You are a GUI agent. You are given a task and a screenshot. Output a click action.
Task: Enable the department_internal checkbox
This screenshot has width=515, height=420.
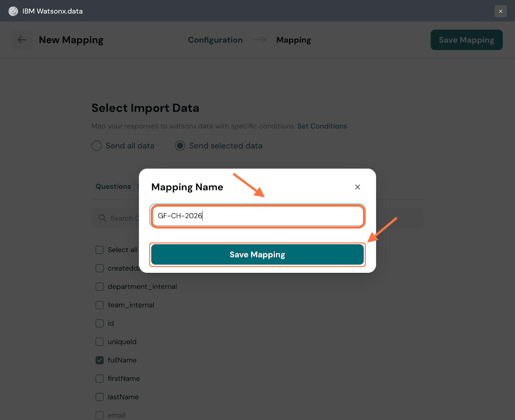tap(100, 287)
